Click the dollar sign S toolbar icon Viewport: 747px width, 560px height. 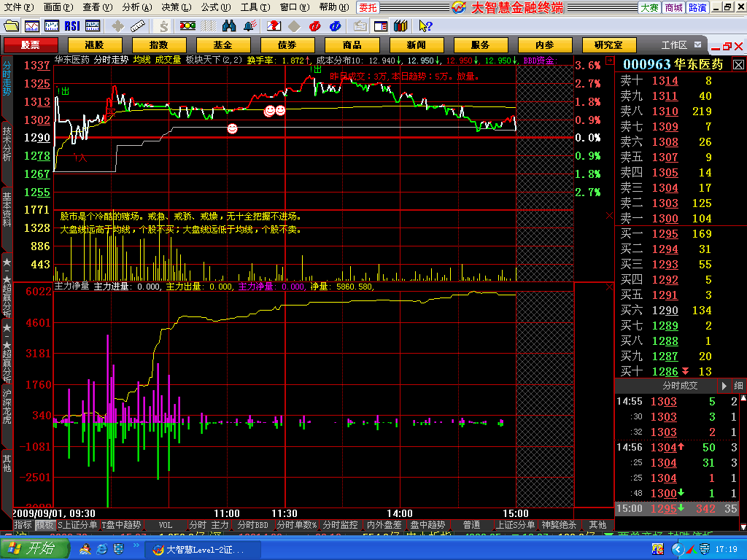(x=164, y=26)
